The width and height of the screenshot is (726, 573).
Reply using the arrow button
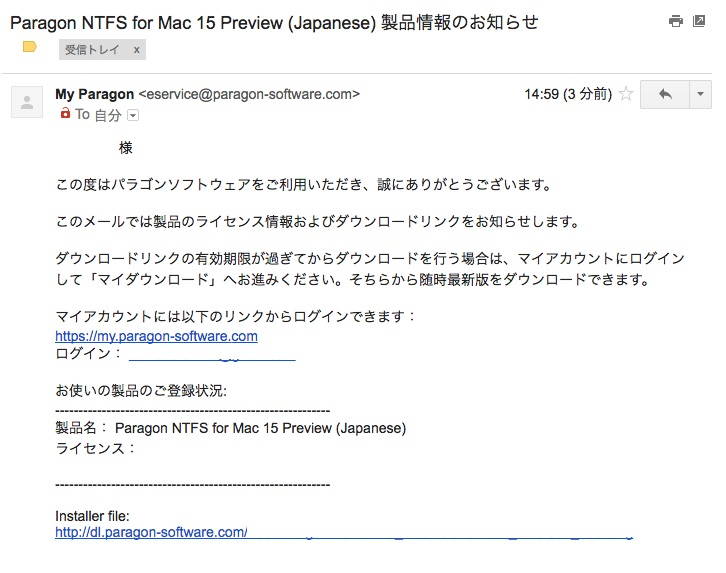click(665, 94)
